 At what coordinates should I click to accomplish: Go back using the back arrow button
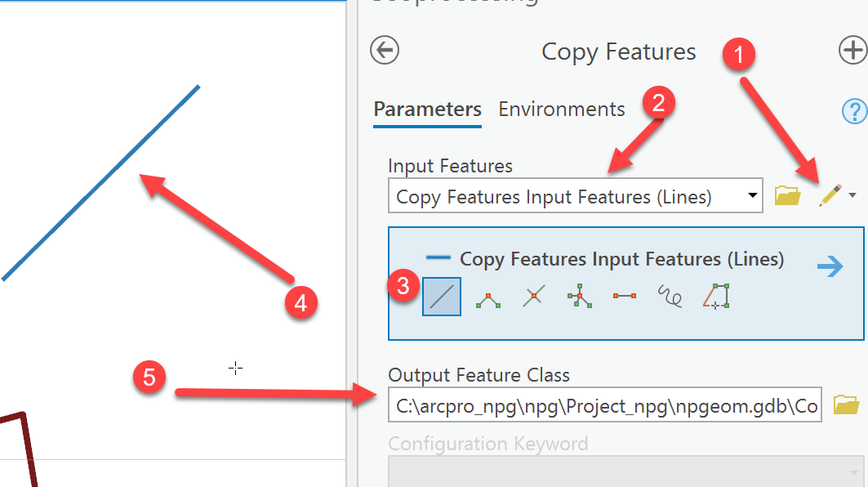[x=384, y=50]
